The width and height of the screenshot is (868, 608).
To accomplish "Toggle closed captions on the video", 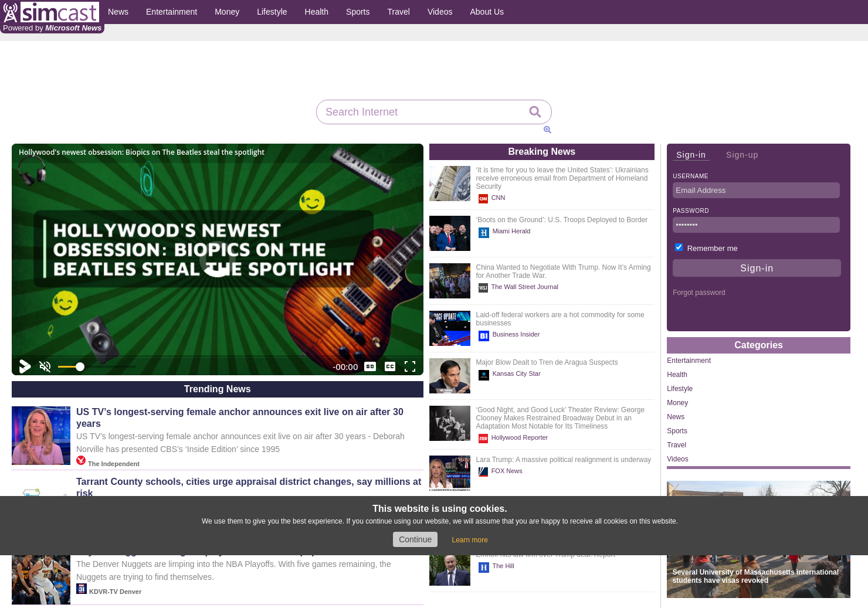I will click(x=390, y=366).
